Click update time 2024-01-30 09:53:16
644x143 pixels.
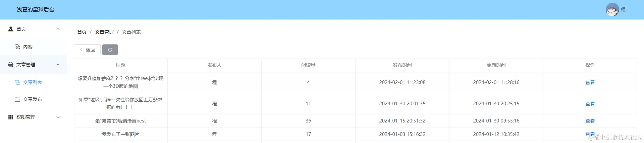(x=496, y=121)
